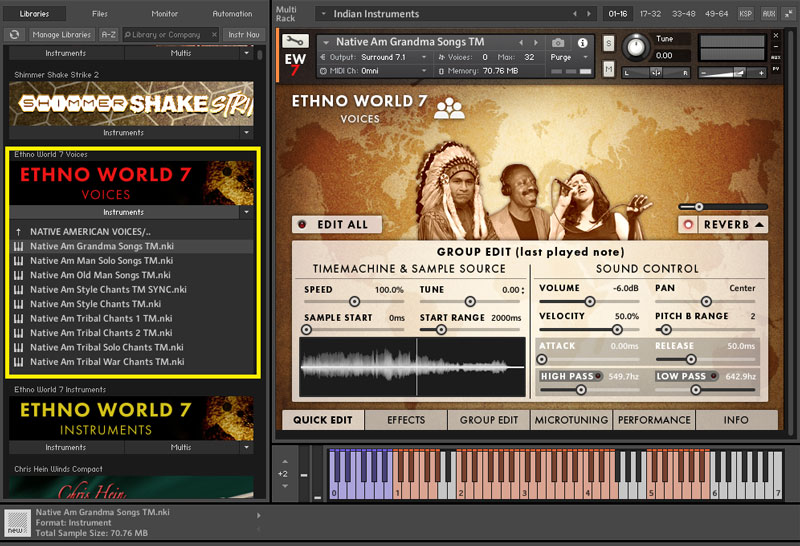800x546 pixels.
Task: Shift keyboard octave down arrow
Action: [285, 486]
